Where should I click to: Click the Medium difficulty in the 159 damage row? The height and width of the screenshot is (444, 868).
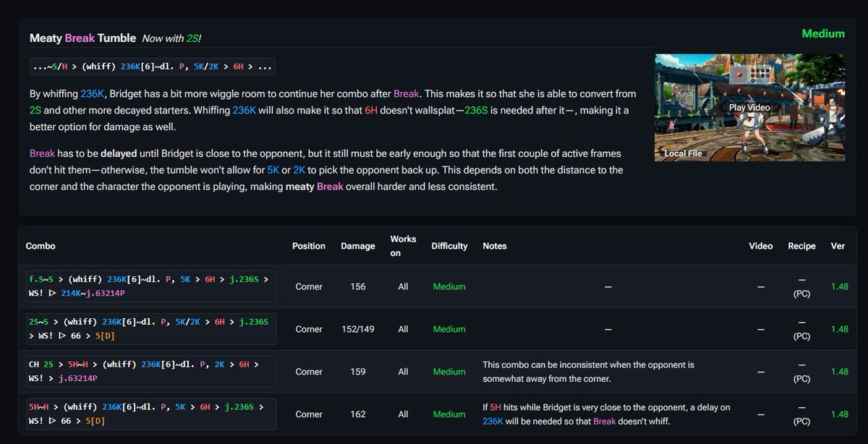pyautogui.click(x=449, y=372)
